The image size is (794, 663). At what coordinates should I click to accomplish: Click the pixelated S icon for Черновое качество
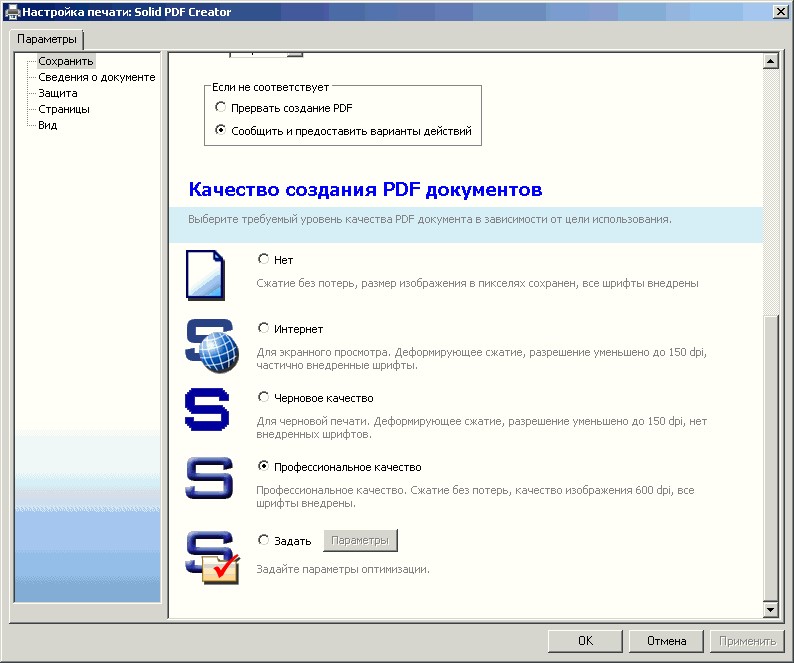(207, 409)
